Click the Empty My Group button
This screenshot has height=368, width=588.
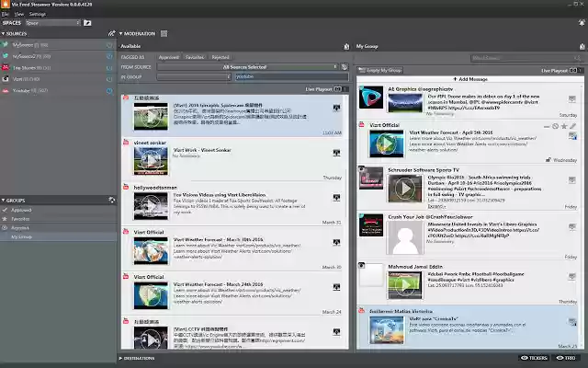click(x=379, y=70)
